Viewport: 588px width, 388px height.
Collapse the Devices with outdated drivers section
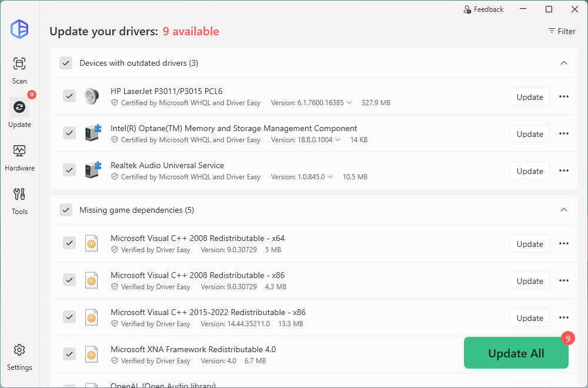tap(563, 63)
